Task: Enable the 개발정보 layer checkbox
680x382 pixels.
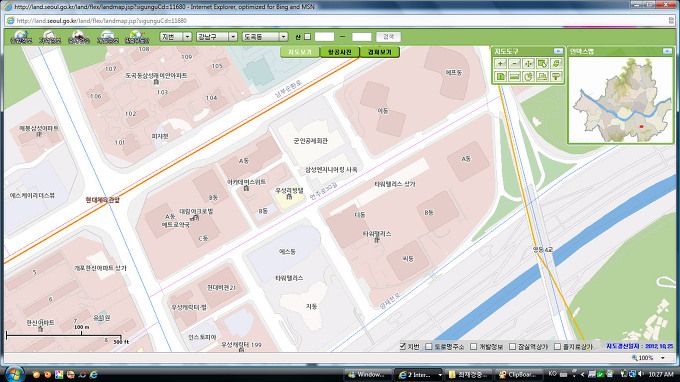Action: [474, 346]
